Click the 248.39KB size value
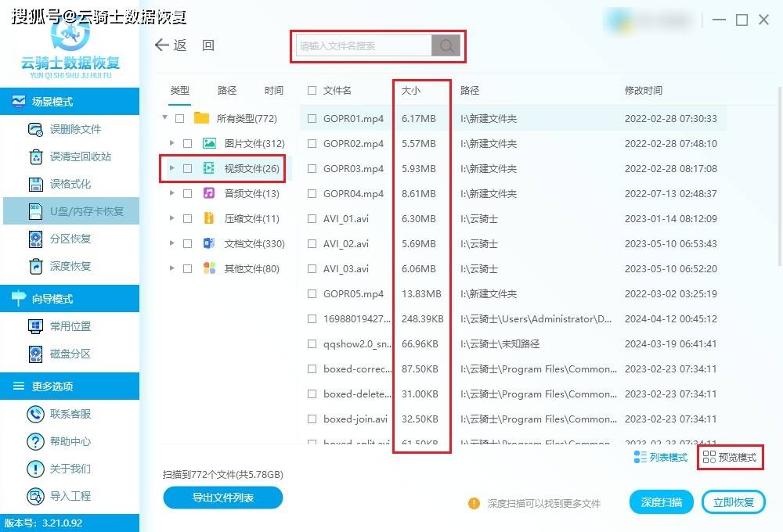Viewport: 783px width, 532px height. point(423,319)
